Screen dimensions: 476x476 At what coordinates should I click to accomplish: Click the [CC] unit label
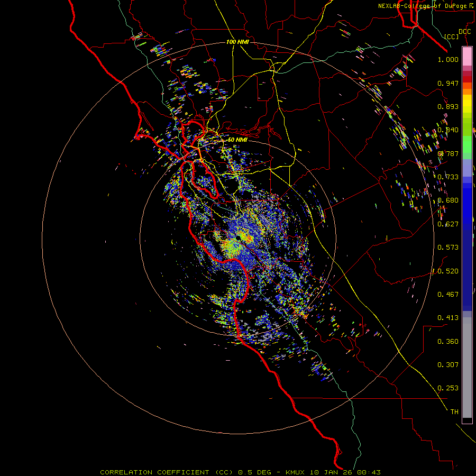pyautogui.click(x=452, y=36)
